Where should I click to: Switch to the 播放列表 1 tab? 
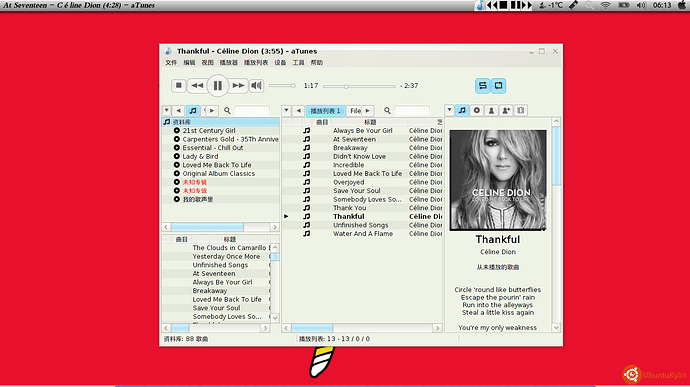point(326,111)
